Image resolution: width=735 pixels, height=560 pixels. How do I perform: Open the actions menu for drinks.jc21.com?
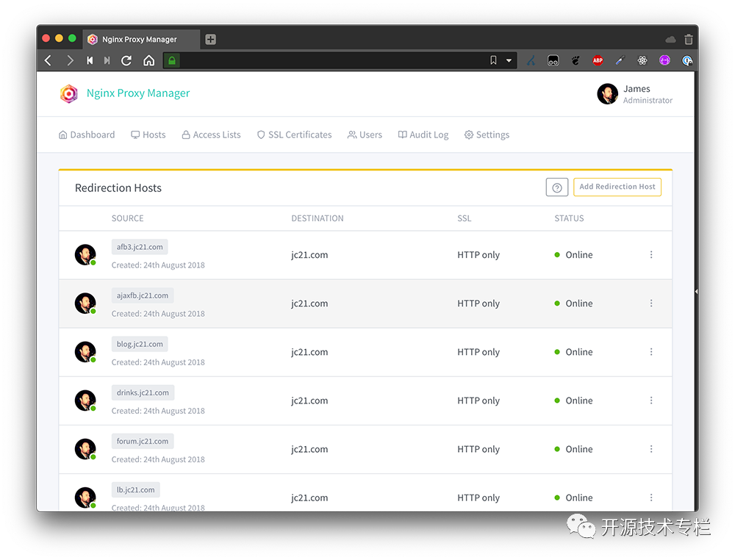coord(651,401)
